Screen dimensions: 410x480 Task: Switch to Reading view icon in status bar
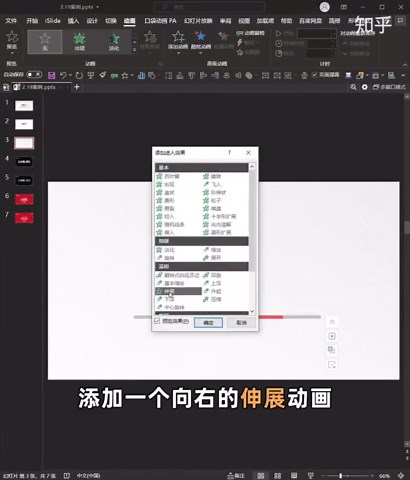click(294, 476)
